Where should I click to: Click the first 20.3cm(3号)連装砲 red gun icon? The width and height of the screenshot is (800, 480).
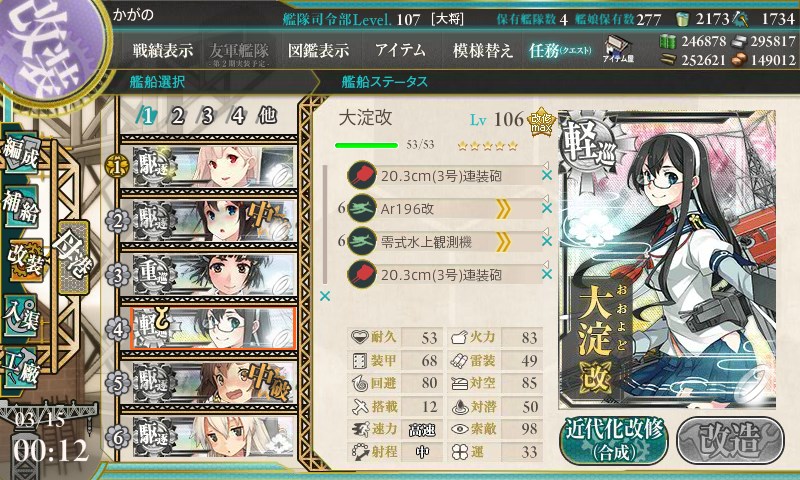point(361,175)
